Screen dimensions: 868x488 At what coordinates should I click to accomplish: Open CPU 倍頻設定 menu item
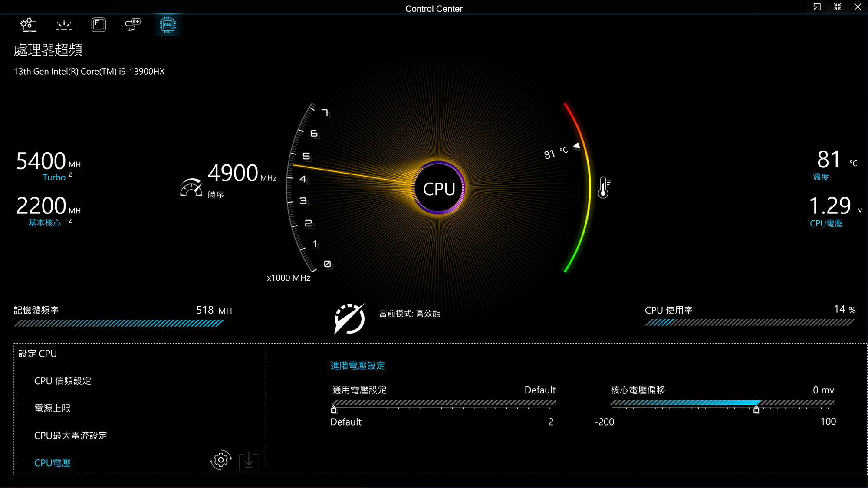click(x=62, y=381)
